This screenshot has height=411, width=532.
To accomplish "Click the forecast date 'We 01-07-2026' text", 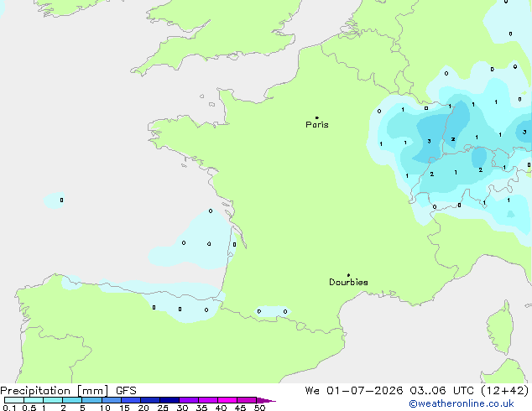I will [354, 391].
